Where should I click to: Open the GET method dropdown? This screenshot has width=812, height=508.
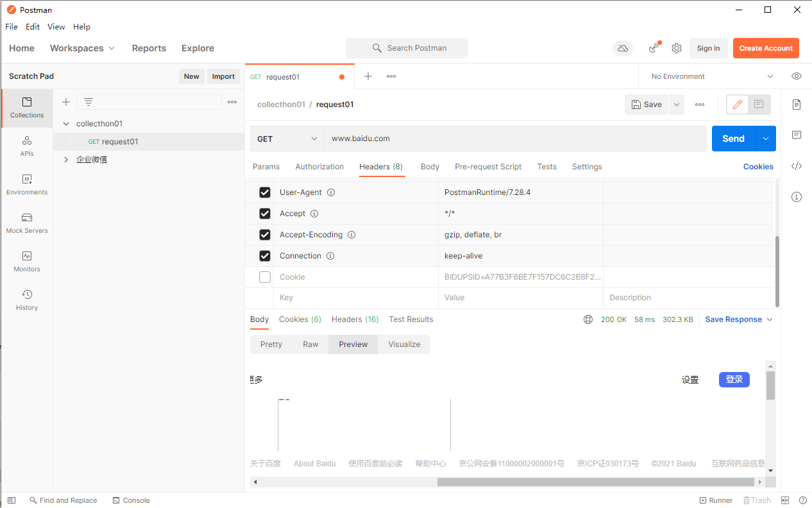[287, 139]
